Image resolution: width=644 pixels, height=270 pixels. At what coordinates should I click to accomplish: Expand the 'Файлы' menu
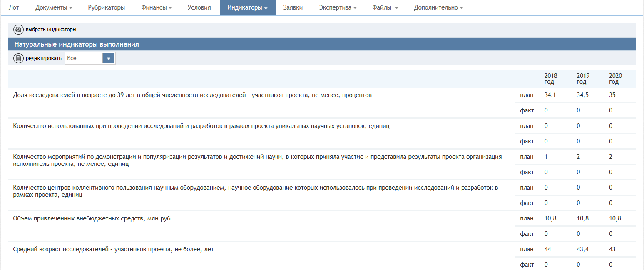[385, 7]
